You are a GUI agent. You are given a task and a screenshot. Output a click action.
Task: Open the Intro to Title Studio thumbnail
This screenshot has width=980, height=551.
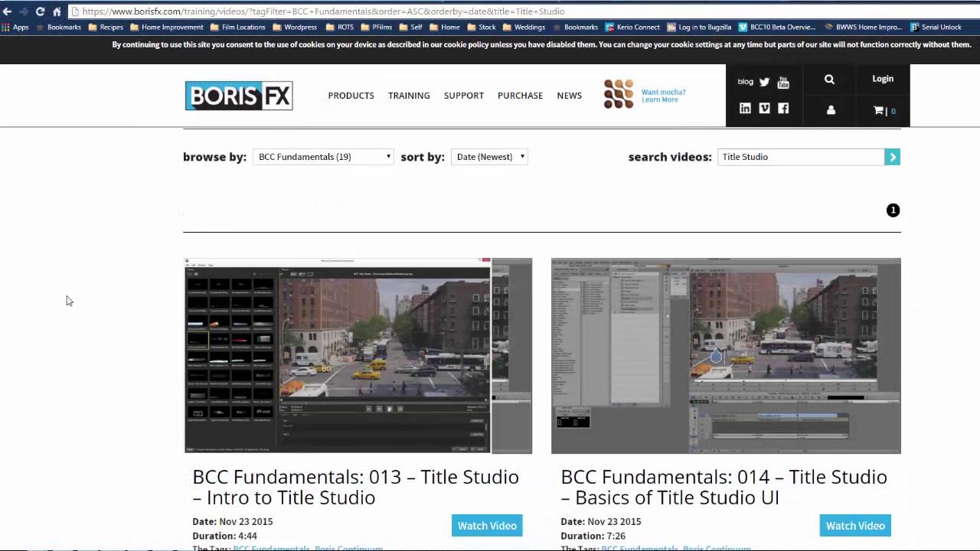pos(358,356)
